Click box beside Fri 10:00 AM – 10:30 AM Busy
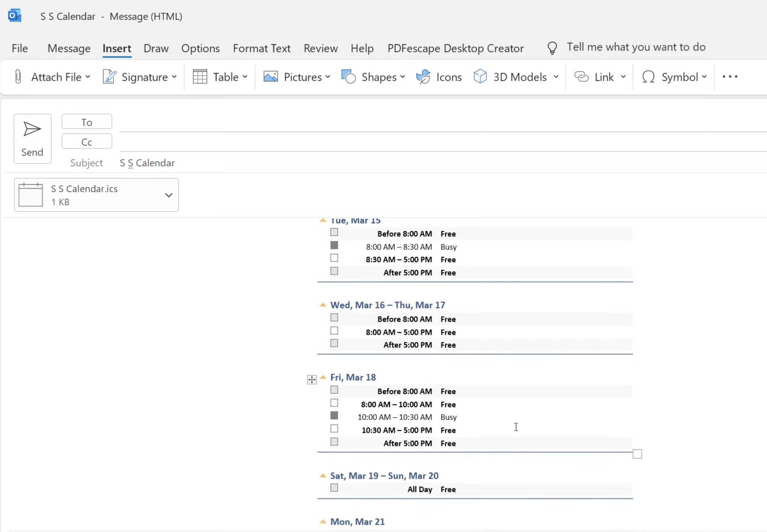 [334, 415]
